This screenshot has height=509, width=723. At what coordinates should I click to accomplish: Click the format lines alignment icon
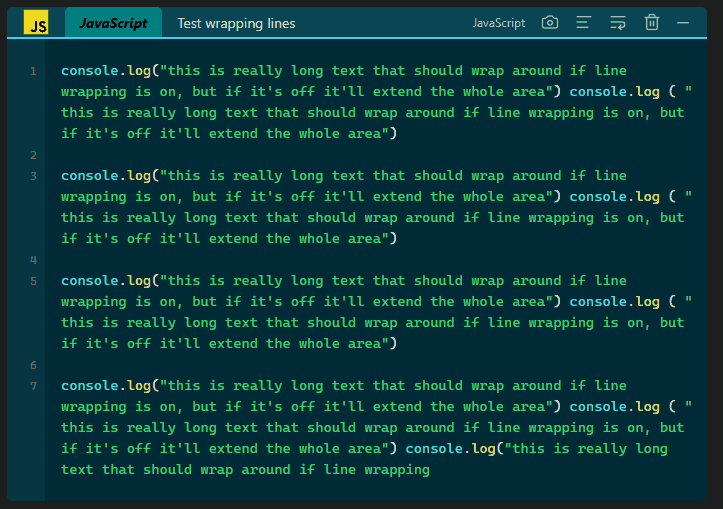click(584, 22)
